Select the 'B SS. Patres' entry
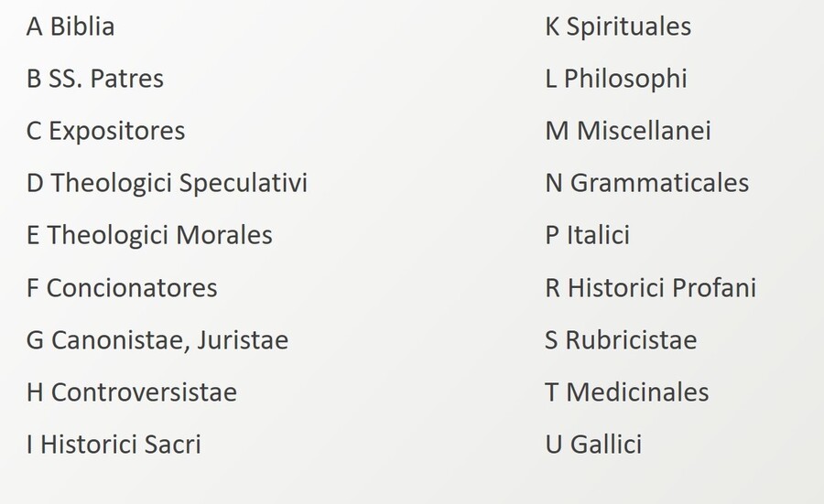The height and width of the screenshot is (504, 824). [x=95, y=79]
